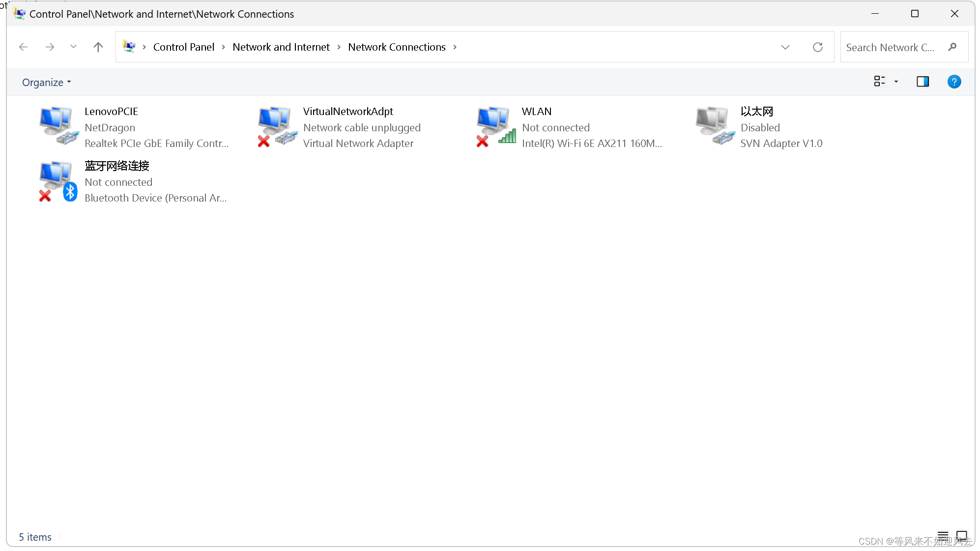The width and height of the screenshot is (980, 551).
Task: Expand the address bar history chevron
Action: coord(785,47)
